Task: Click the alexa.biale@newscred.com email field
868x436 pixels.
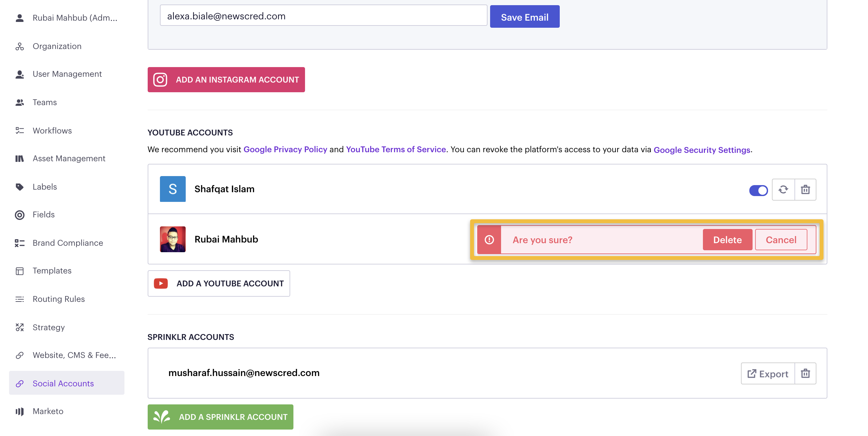Action: pyautogui.click(x=323, y=15)
